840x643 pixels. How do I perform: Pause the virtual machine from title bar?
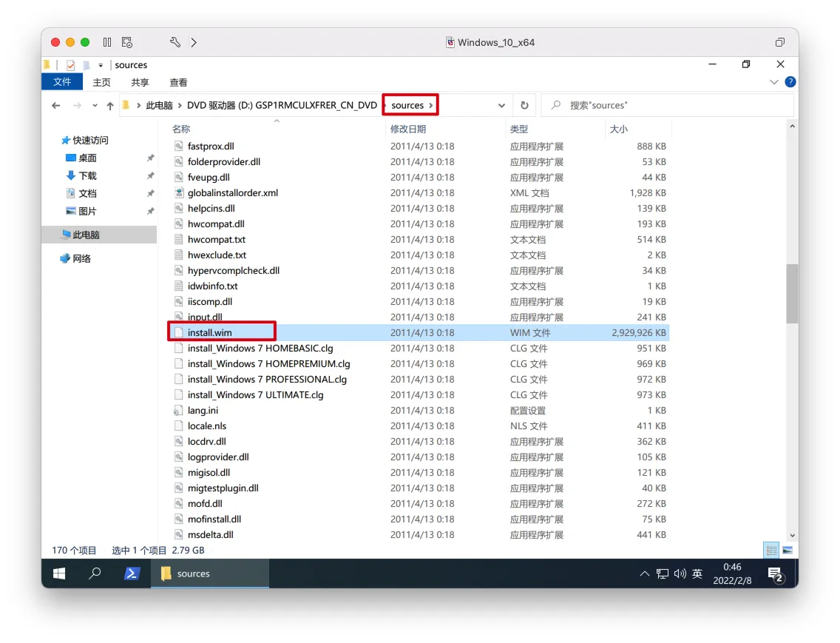(107, 42)
